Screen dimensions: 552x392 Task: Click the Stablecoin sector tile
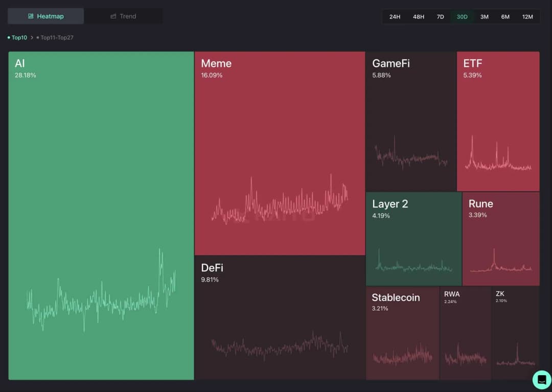[x=402, y=333]
